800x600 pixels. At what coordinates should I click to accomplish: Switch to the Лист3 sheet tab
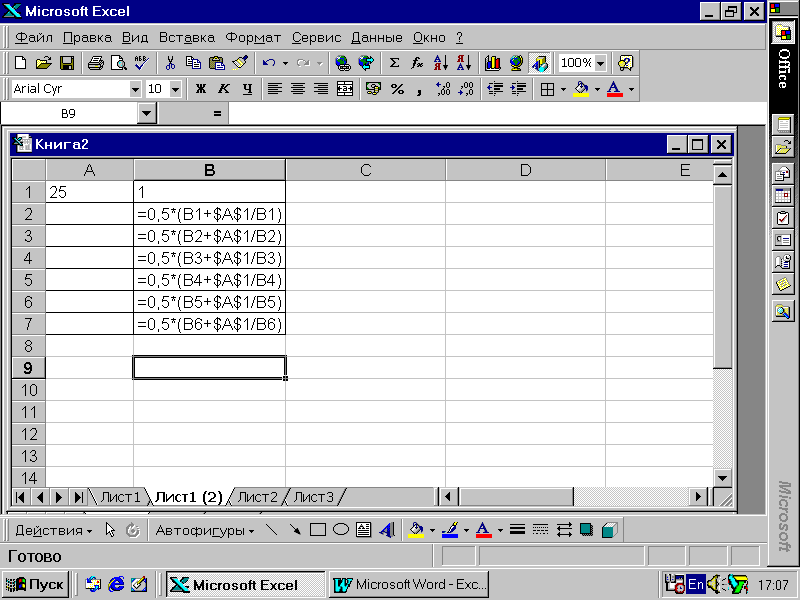pyautogui.click(x=313, y=497)
